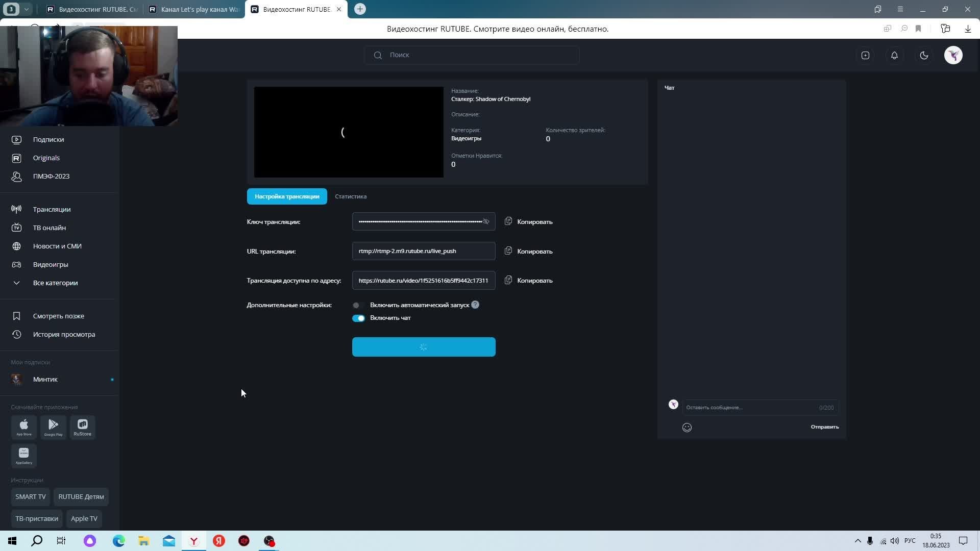Toggle dark theme moon icon
This screenshot has height=551, width=980.
(924, 55)
